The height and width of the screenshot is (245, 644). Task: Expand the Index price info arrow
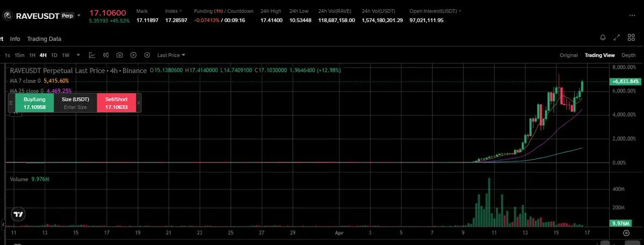coord(180,11)
